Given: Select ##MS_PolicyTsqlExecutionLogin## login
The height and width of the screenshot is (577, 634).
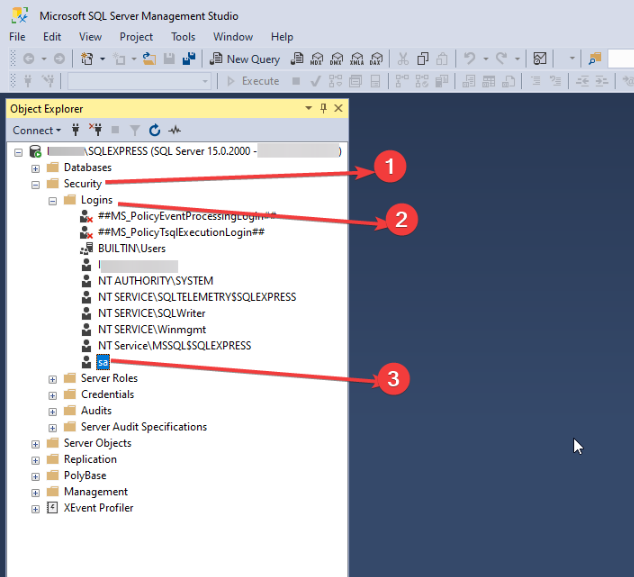Looking at the screenshot, I should tap(182, 232).
